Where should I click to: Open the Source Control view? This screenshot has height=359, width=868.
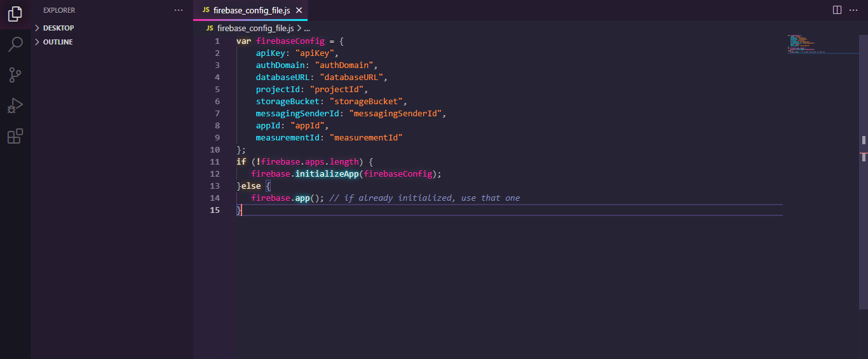tap(15, 75)
